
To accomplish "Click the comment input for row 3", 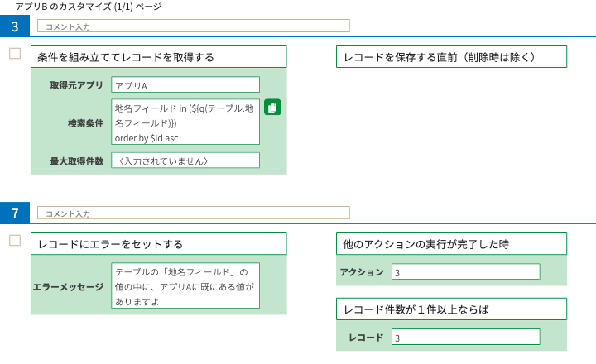I will (x=194, y=26).
